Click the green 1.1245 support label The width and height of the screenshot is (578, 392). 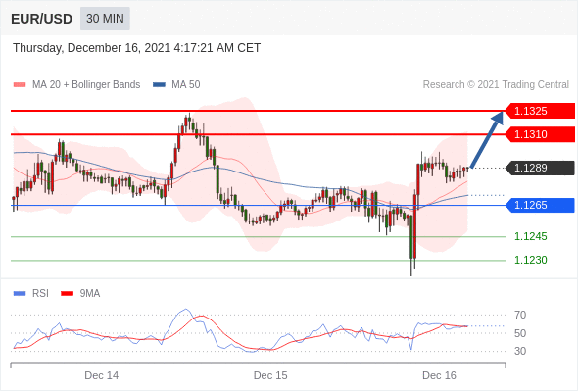tap(530, 237)
